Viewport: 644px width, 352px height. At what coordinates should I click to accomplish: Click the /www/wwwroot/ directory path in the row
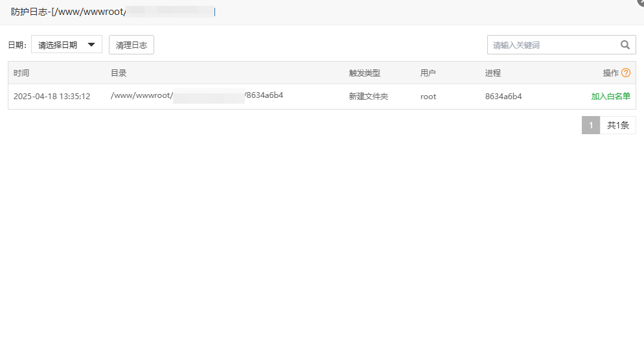141,96
